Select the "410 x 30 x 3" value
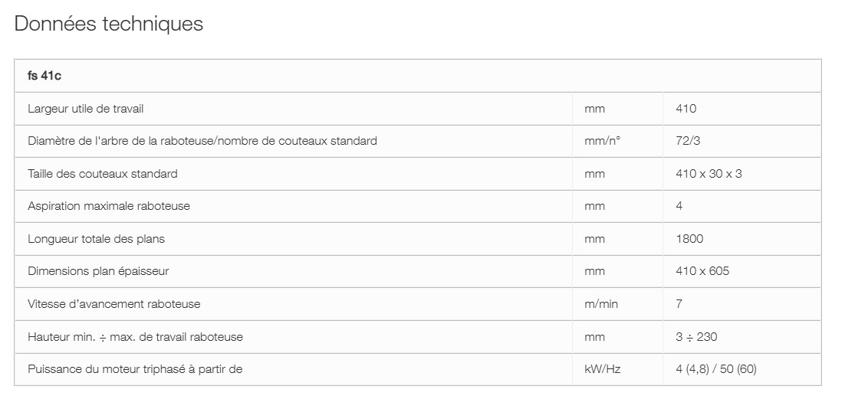 (709, 174)
